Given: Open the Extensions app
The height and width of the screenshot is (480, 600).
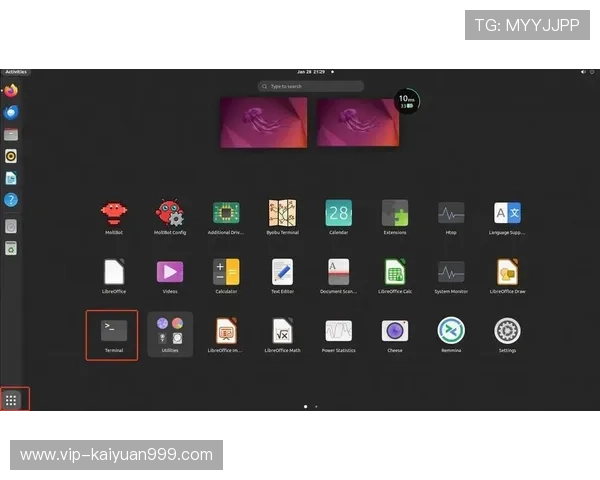Looking at the screenshot, I should click(395, 216).
